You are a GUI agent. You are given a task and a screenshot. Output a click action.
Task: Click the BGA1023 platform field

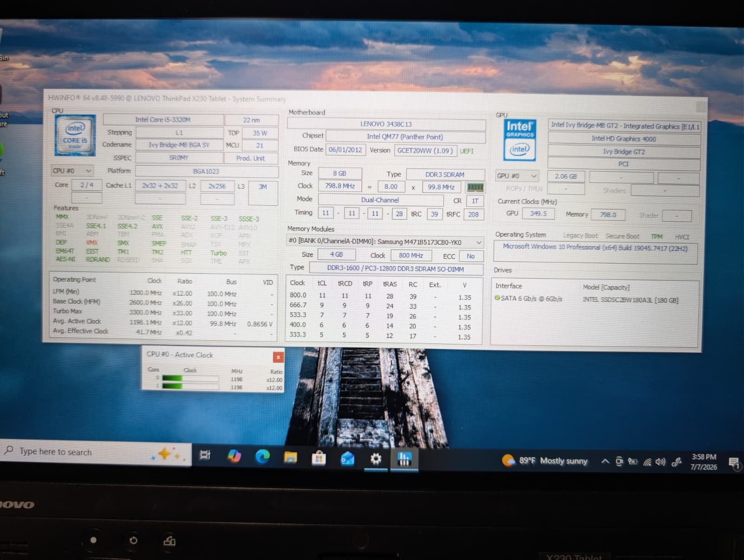[206, 171]
